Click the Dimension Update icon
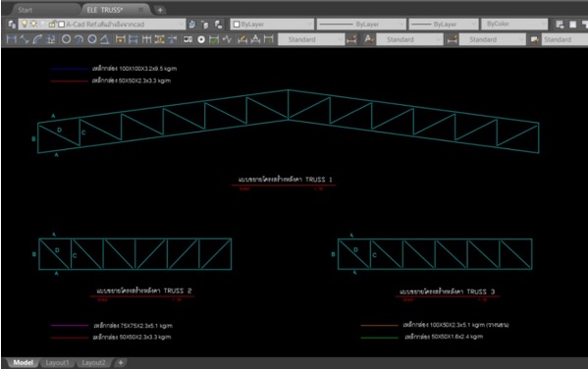 coord(269,39)
